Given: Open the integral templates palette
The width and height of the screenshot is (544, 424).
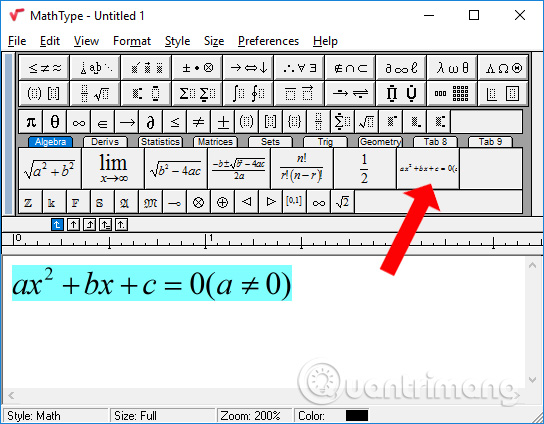Looking at the screenshot, I should coord(248,93).
